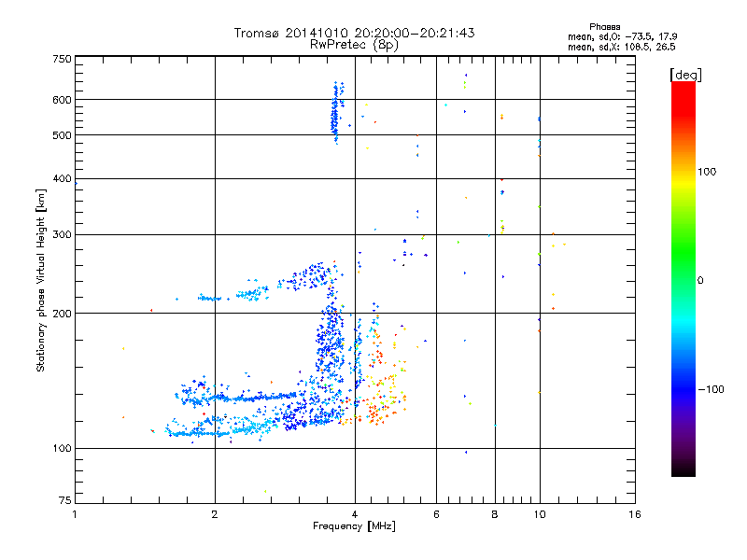Click the 400 tick label on height axis
747x560 pixels.
tap(62, 178)
